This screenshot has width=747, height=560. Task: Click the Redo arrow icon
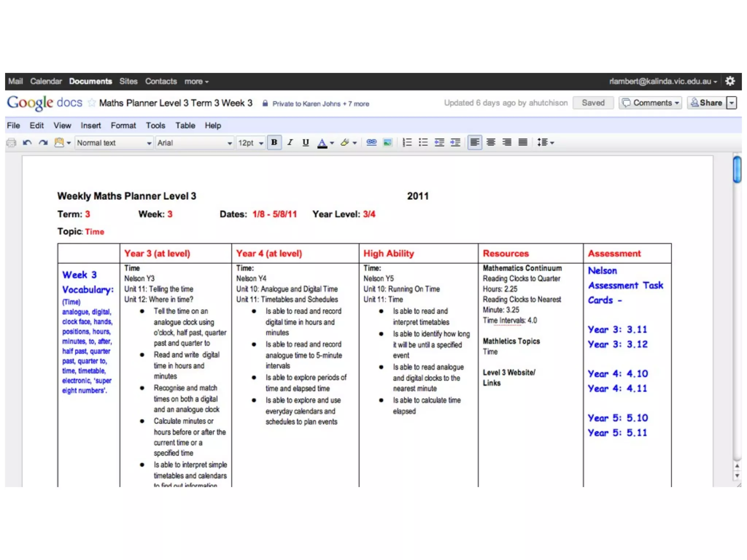tap(43, 143)
